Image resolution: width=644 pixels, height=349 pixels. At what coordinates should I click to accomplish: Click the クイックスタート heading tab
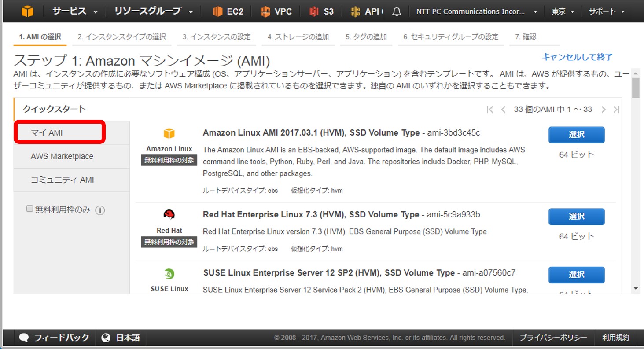coord(54,109)
